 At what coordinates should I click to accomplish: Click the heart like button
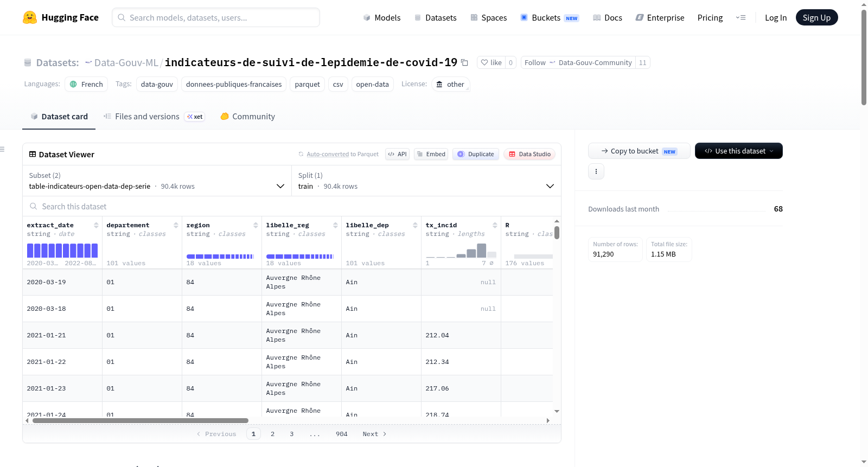[491, 62]
